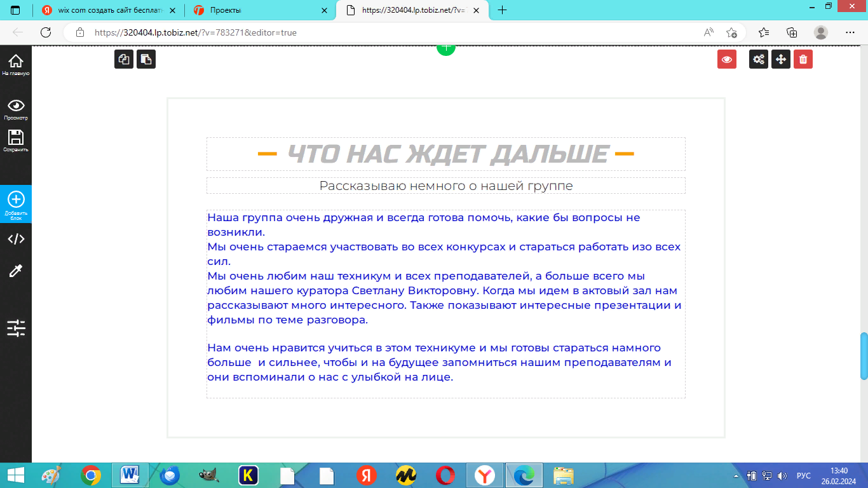Open browser collections icon
This screenshot has width=868, height=488.
point(792,32)
